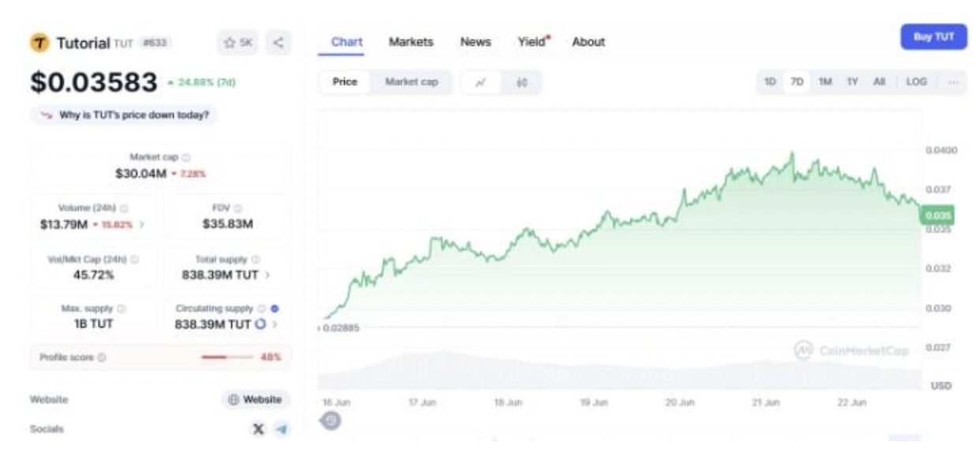Open the chart more options ellipsis
Screen dimensions: 980x450
[x=954, y=82]
